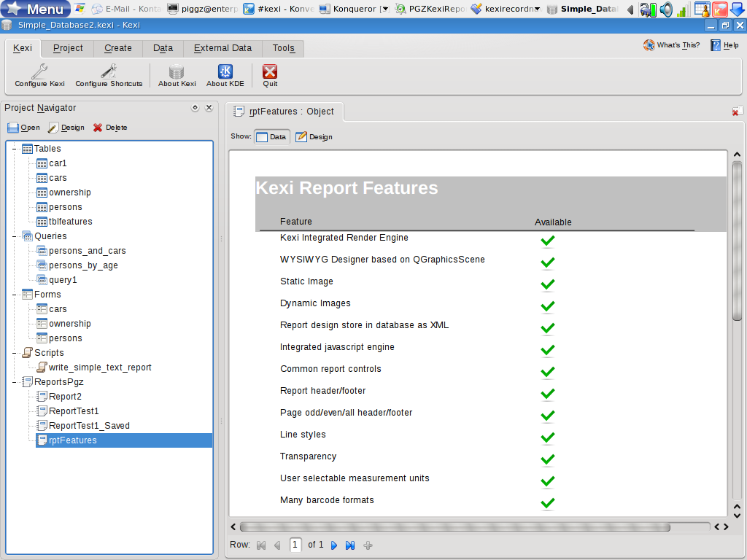Select the query1 item
The width and height of the screenshot is (747, 560).
(57, 280)
